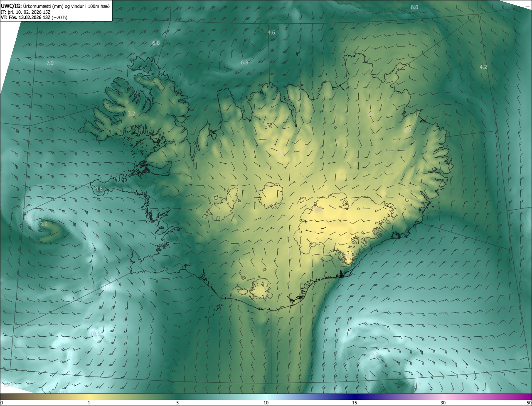Click the '6.8' label directly below the 4.6 label
This screenshot has width=532, height=406.
point(244,63)
